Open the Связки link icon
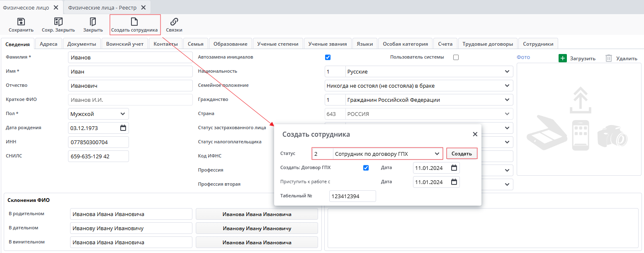This screenshot has height=253, width=644. pos(174,22)
